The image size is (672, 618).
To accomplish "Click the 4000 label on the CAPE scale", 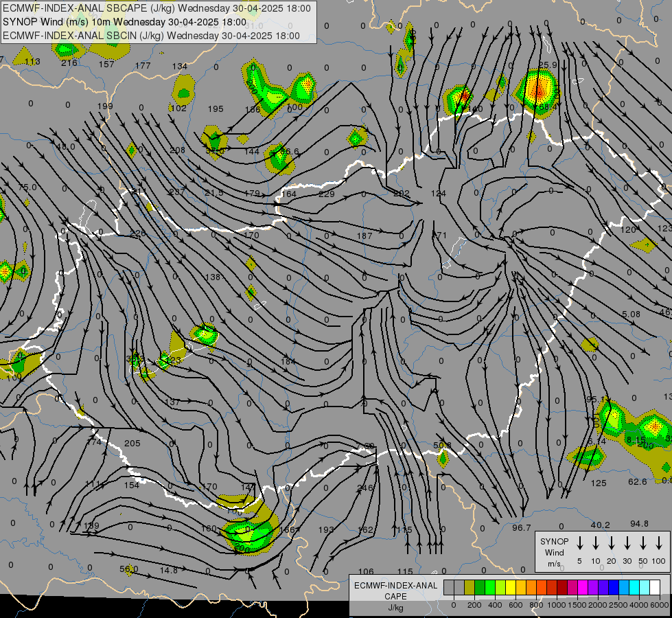I will point(640,605).
